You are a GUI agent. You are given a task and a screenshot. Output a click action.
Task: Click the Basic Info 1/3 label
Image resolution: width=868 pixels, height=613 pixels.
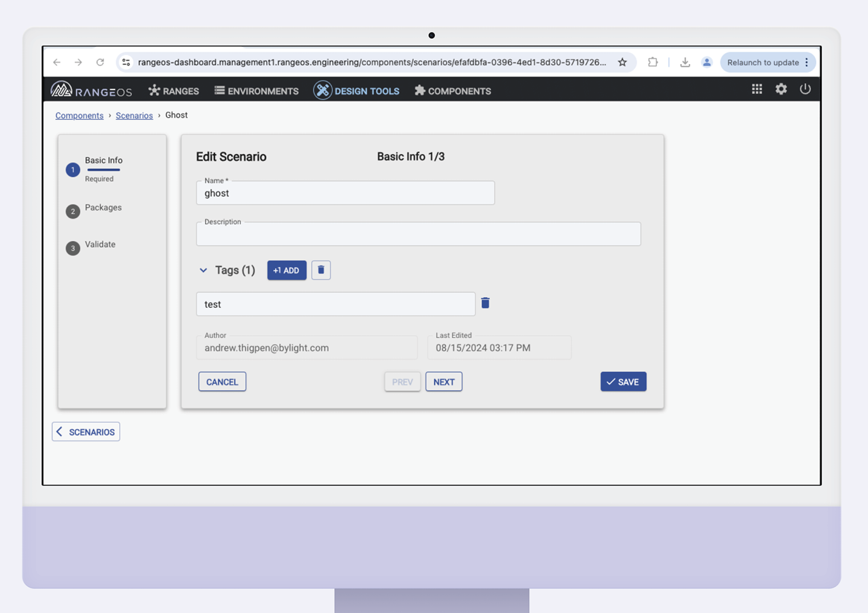point(411,157)
